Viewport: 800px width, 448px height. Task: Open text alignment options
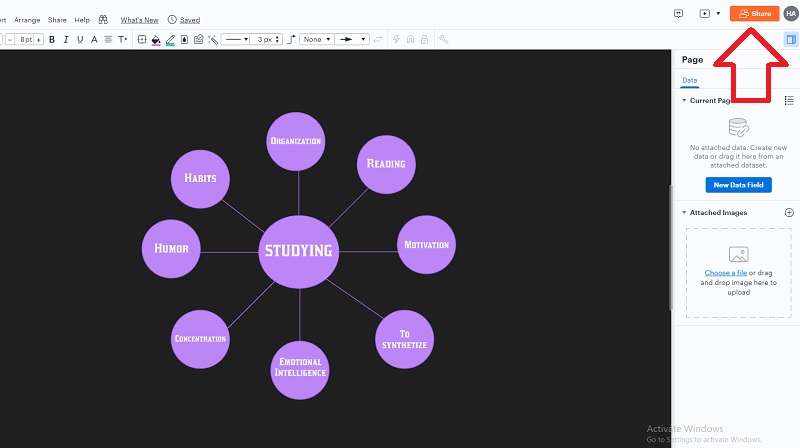[x=108, y=39]
